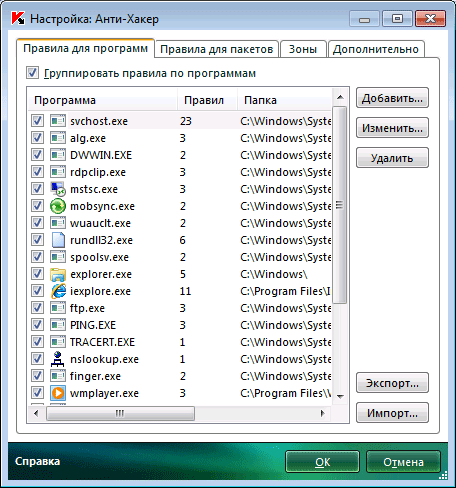Click rule count 11 for iexplore.exe
This screenshot has width=456, height=488.
pyautogui.click(x=185, y=291)
